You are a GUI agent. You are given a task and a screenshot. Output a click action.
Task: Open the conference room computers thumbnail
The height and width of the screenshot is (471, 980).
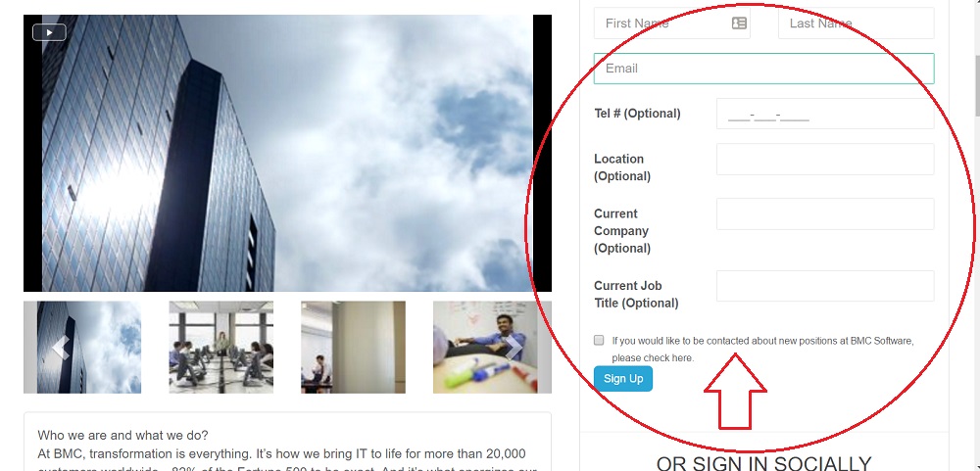pos(221,348)
